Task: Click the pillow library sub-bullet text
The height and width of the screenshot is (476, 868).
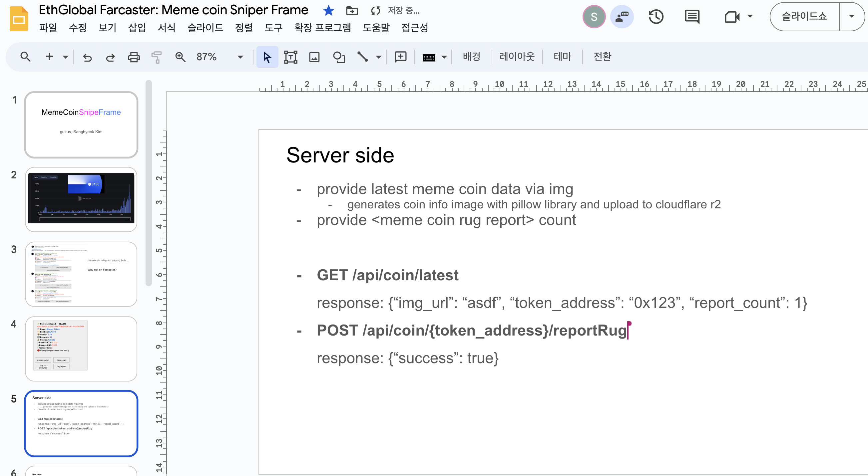Action: [x=534, y=204]
